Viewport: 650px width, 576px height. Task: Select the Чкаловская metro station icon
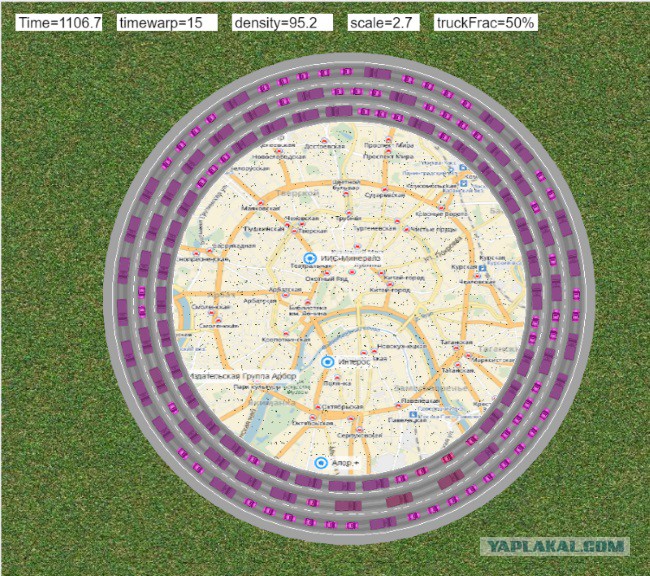(x=478, y=276)
